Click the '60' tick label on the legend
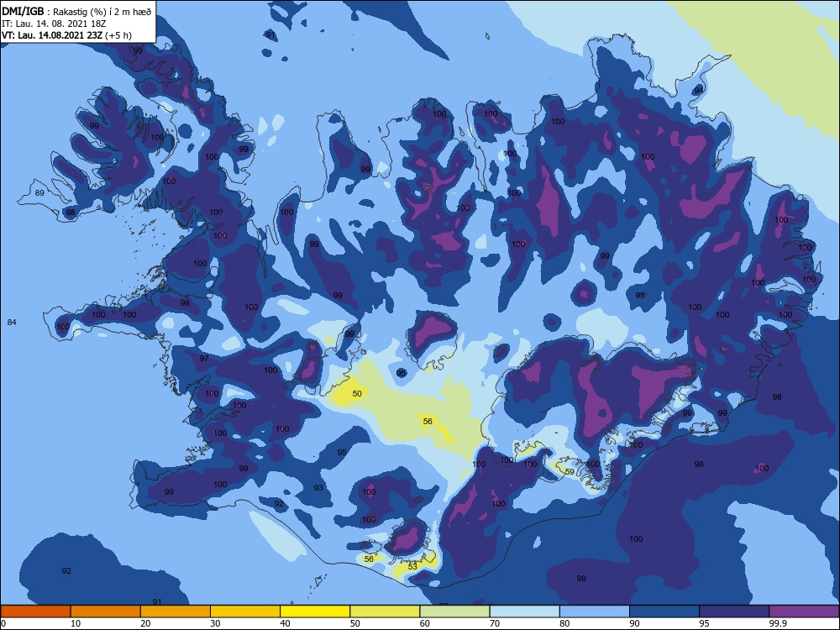 point(425,623)
